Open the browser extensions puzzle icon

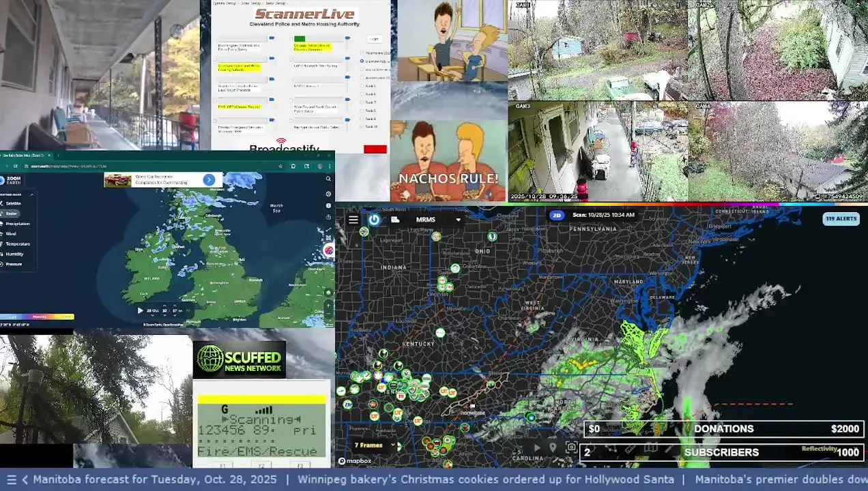293,166
